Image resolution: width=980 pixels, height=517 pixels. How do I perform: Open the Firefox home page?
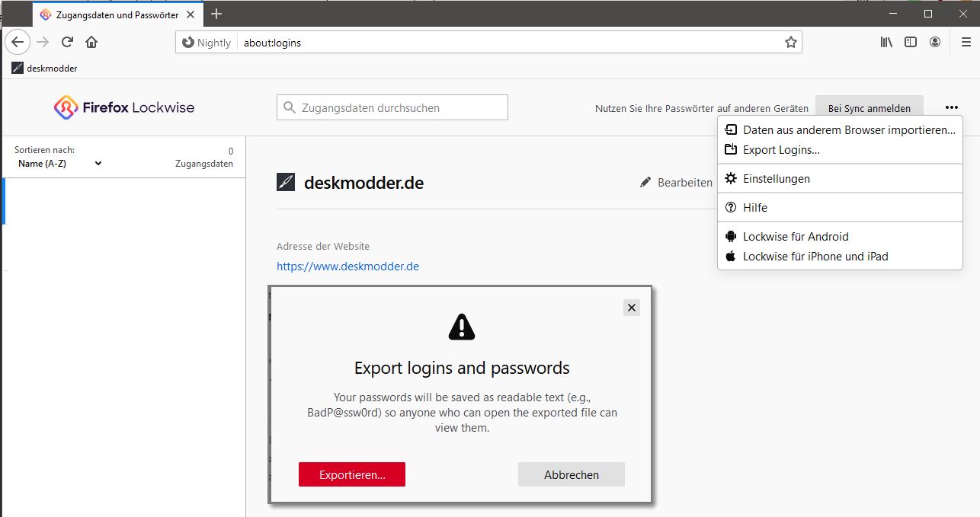(x=91, y=43)
